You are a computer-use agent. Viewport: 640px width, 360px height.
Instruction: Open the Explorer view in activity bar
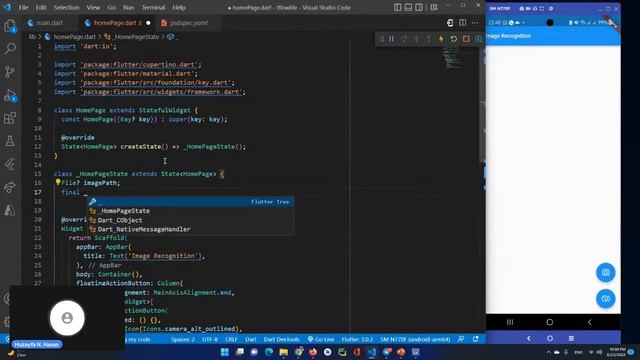tap(10, 27)
